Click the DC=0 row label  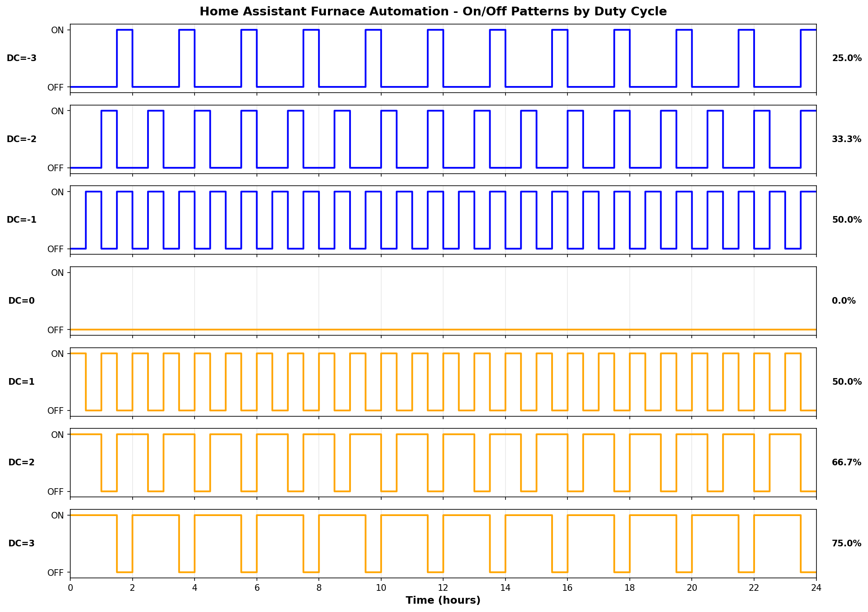(22, 301)
